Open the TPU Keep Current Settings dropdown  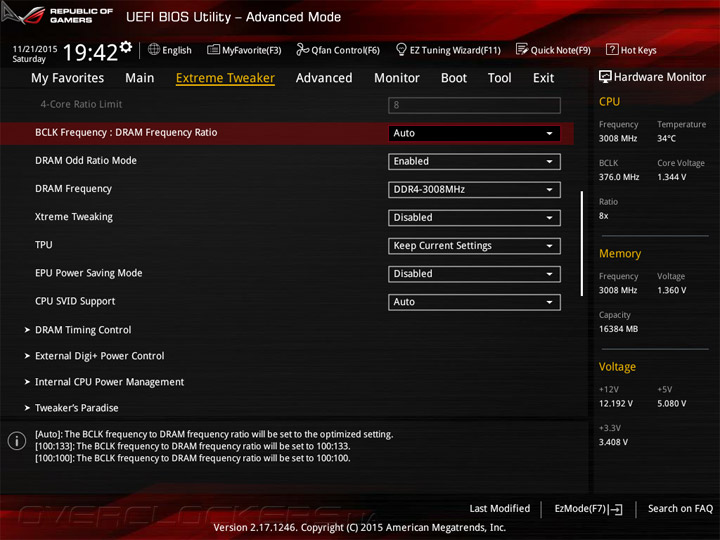pos(474,246)
